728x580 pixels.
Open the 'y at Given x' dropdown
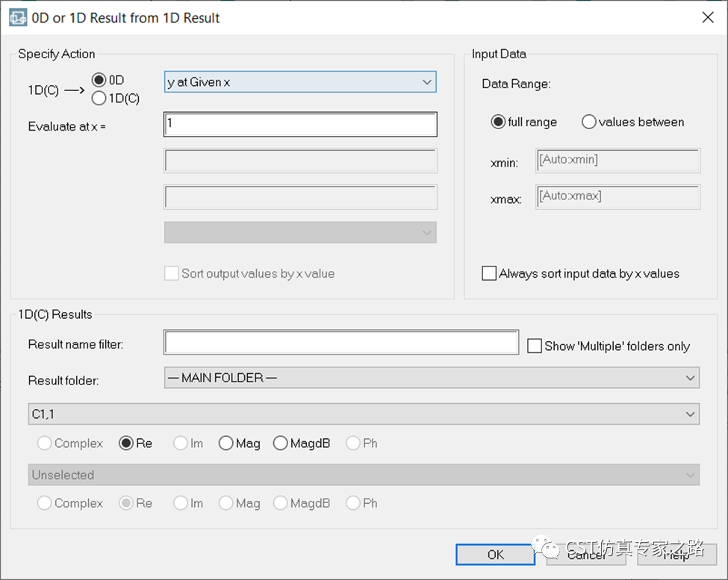[300, 82]
